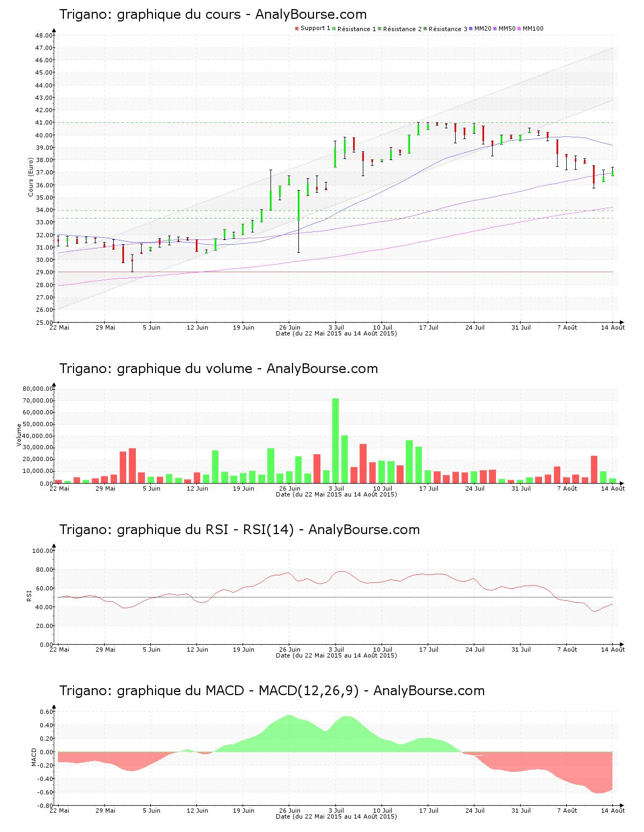Select the Résistance 2 legend label
The width and height of the screenshot is (644, 832).
tap(402, 29)
